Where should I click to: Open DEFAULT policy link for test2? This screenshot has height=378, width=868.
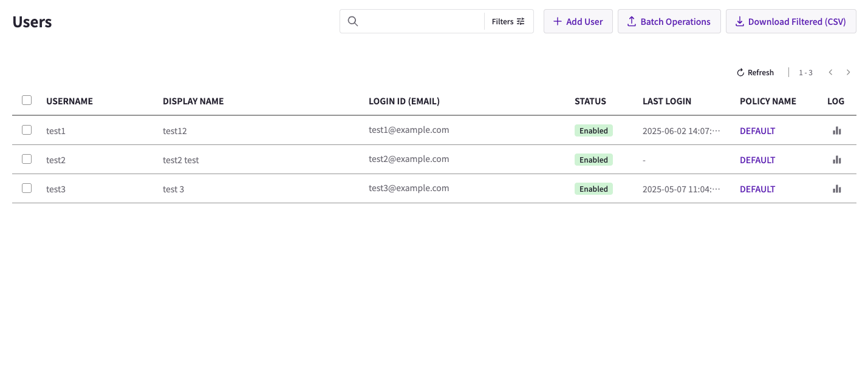(x=757, y=160)
